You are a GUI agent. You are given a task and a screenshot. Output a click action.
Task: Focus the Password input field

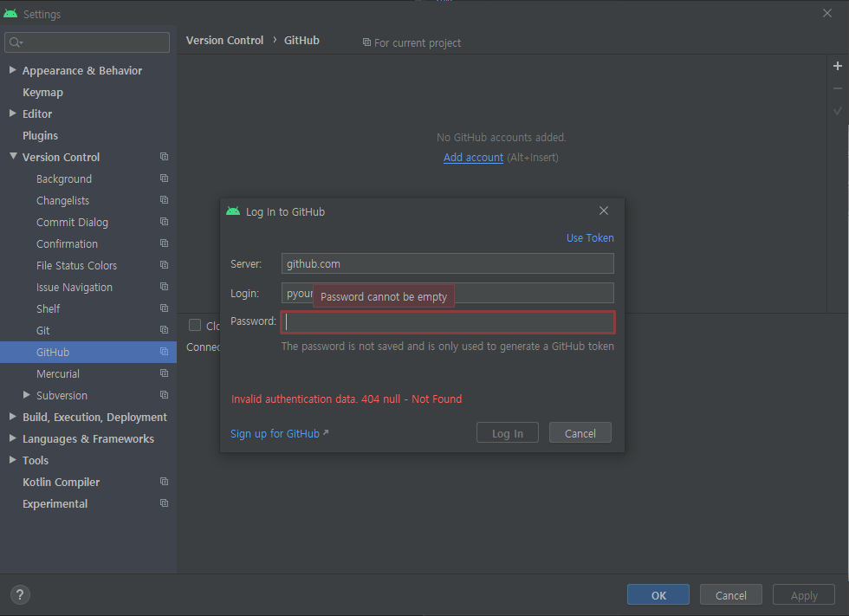(x=447, y=322)
